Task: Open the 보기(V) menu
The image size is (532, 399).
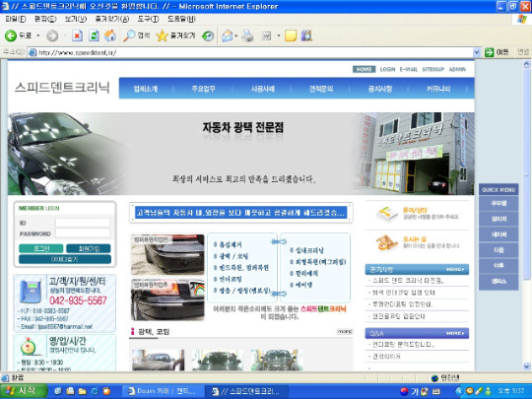Action: pos(76,19)
